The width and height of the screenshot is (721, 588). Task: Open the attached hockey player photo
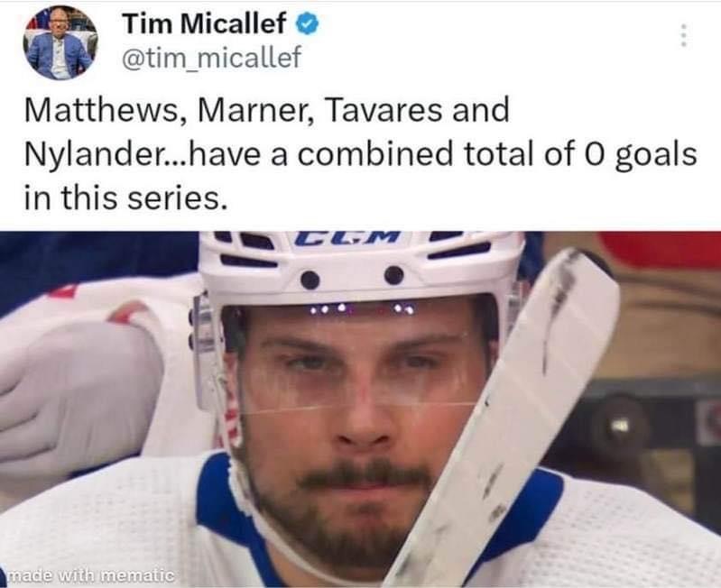(x=361, y=409)
